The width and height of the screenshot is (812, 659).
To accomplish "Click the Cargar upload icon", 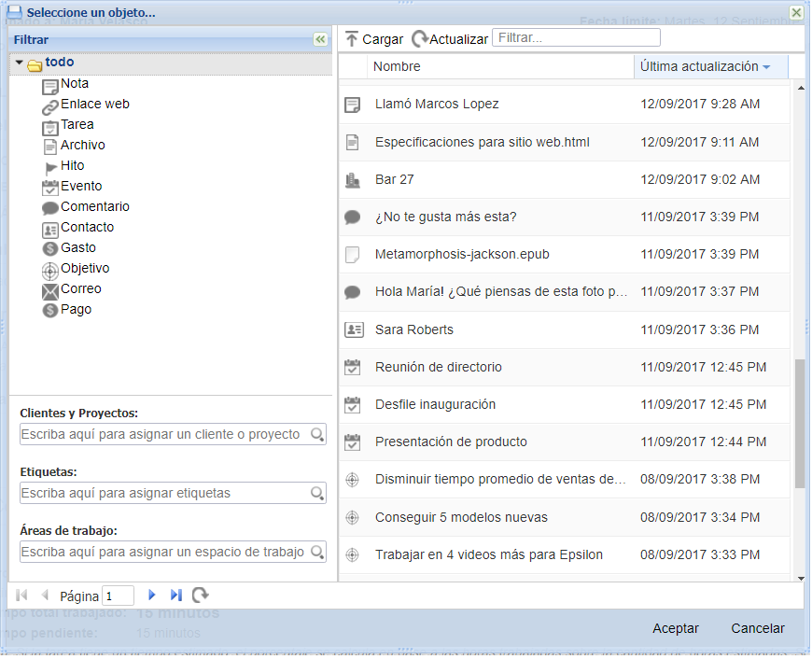I will pyautogui.click(x=352, y=39).
